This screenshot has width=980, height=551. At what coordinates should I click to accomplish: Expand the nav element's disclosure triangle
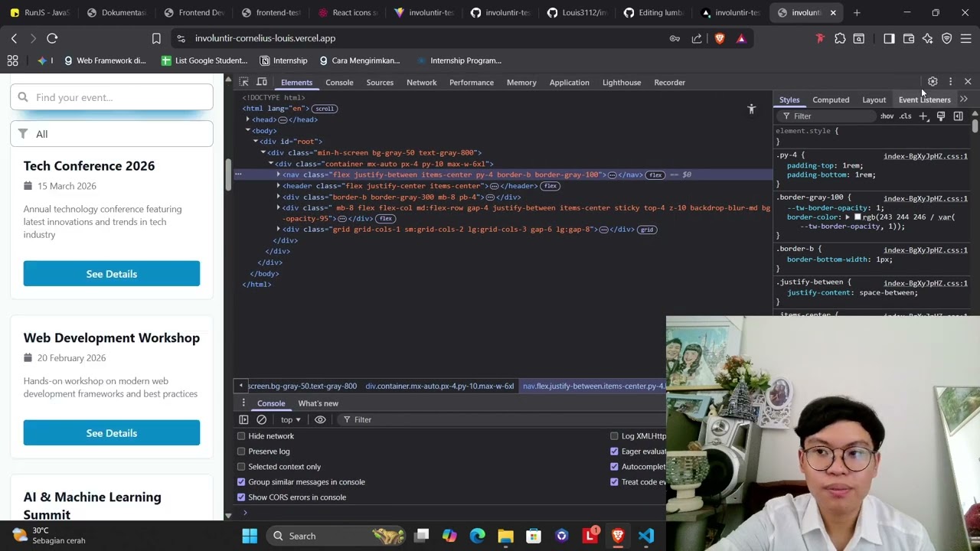pos(279,174)
